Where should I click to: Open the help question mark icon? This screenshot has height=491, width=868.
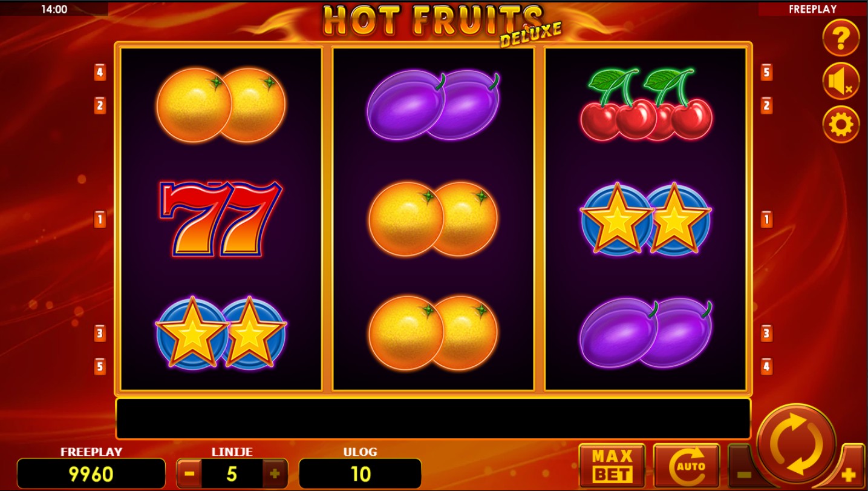click(x=841, y=38)
